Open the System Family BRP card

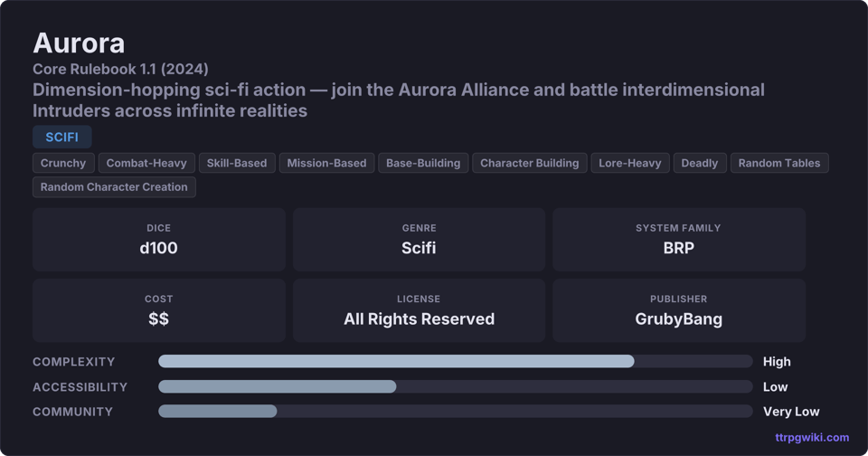[x=678, y=240]
